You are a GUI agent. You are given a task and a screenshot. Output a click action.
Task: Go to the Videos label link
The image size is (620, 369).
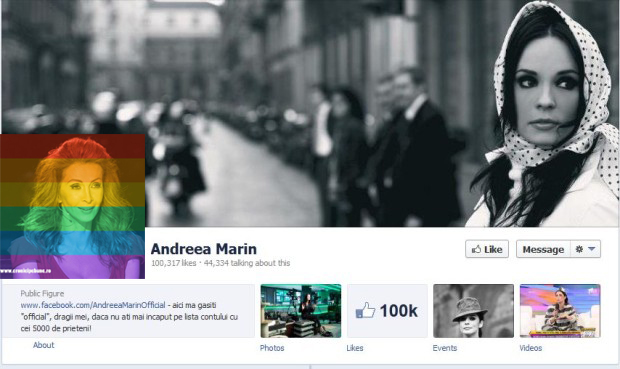[531, 348]
